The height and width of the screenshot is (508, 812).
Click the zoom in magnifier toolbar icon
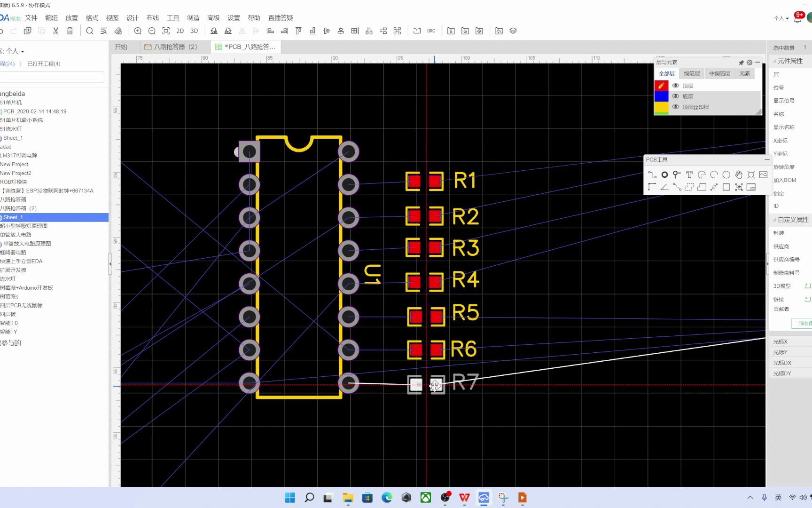138,31
